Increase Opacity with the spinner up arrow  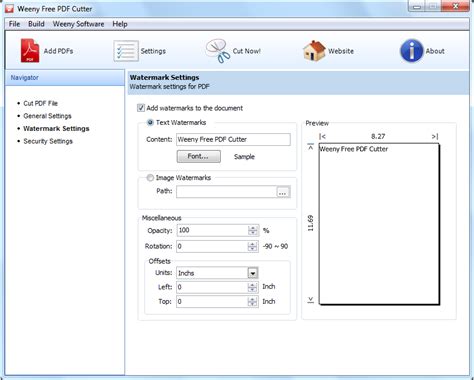(253, 228)
